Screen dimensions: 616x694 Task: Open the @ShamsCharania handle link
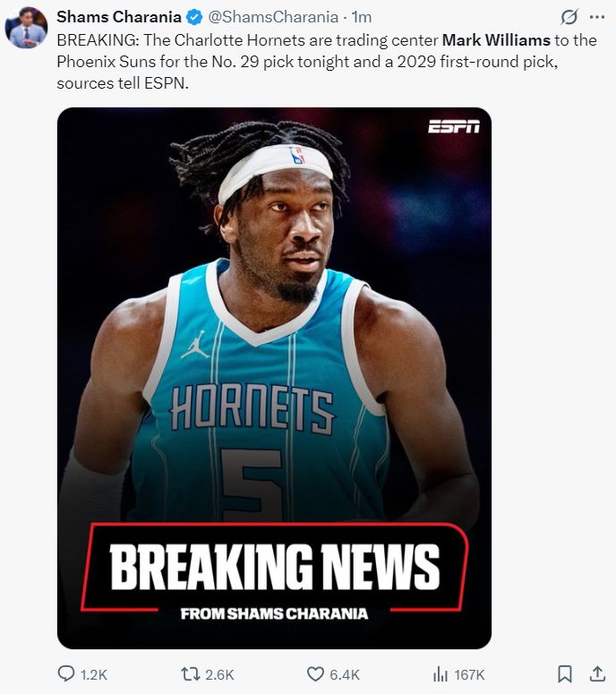(x=273, y=17)
